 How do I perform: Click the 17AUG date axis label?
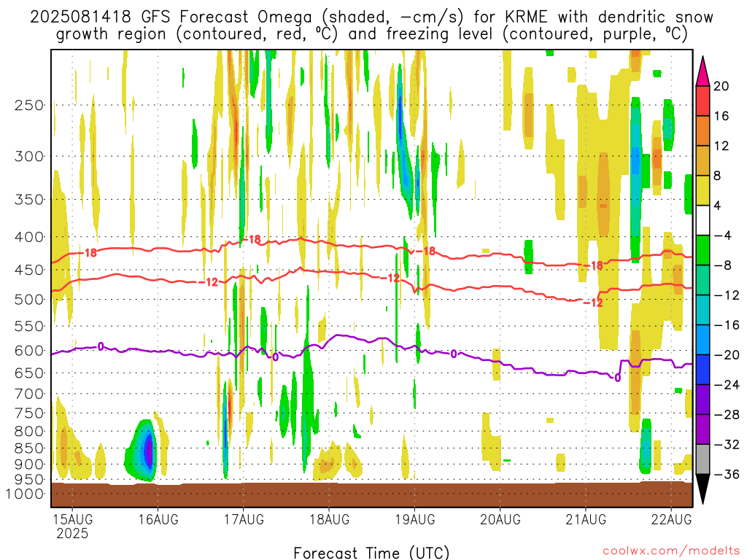tap(244, 519)
